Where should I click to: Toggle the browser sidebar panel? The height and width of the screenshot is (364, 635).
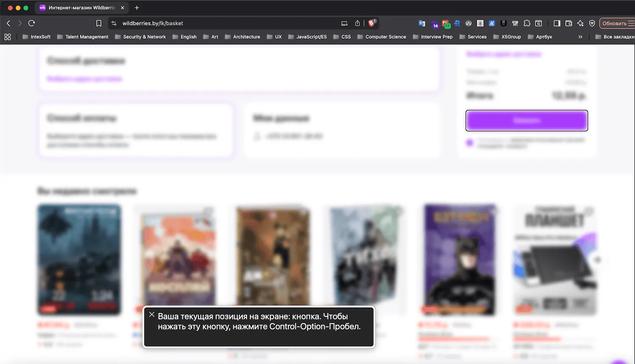(557, 24)
